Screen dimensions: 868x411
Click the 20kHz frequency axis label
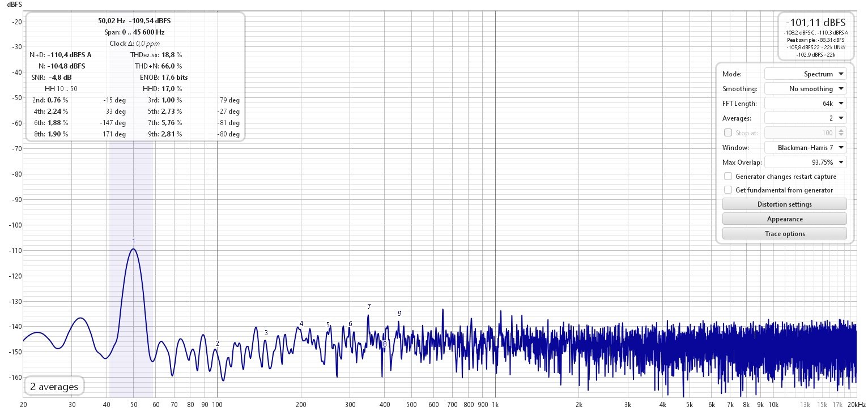tap(856, 405)
